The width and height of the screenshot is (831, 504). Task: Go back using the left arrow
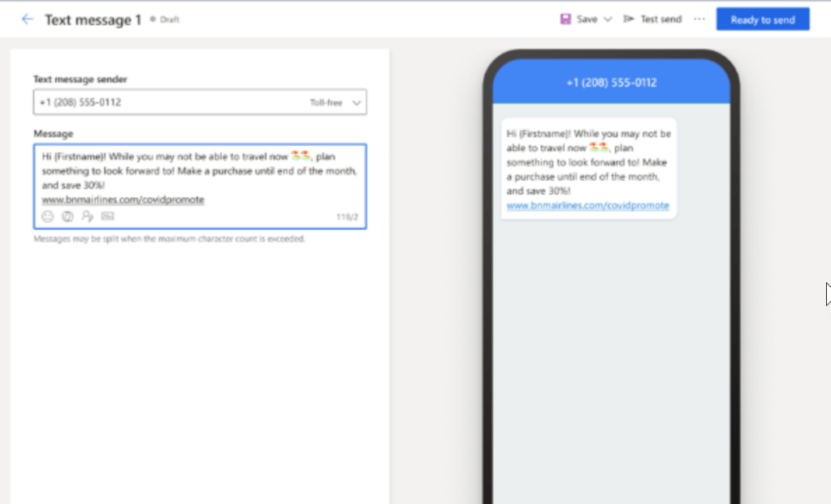[x=28, y=19]
